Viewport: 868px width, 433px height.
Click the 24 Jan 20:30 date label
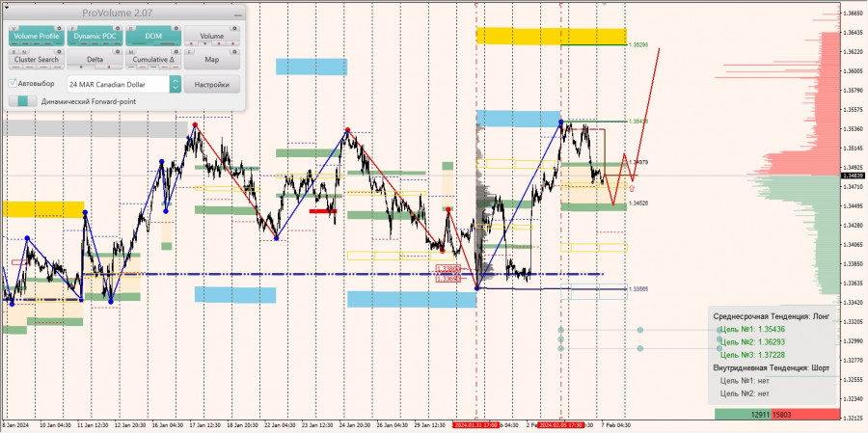coord(355,425)
